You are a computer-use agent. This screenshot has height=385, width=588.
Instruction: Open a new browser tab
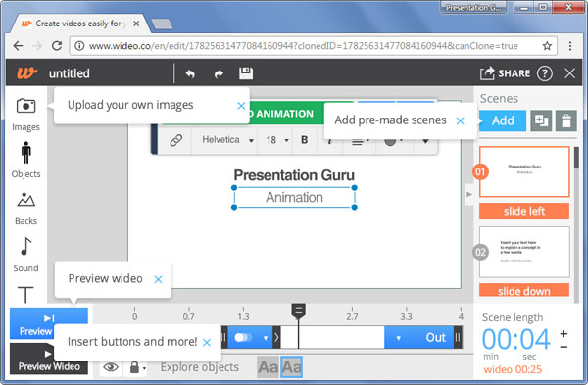(x=162, y=24)
